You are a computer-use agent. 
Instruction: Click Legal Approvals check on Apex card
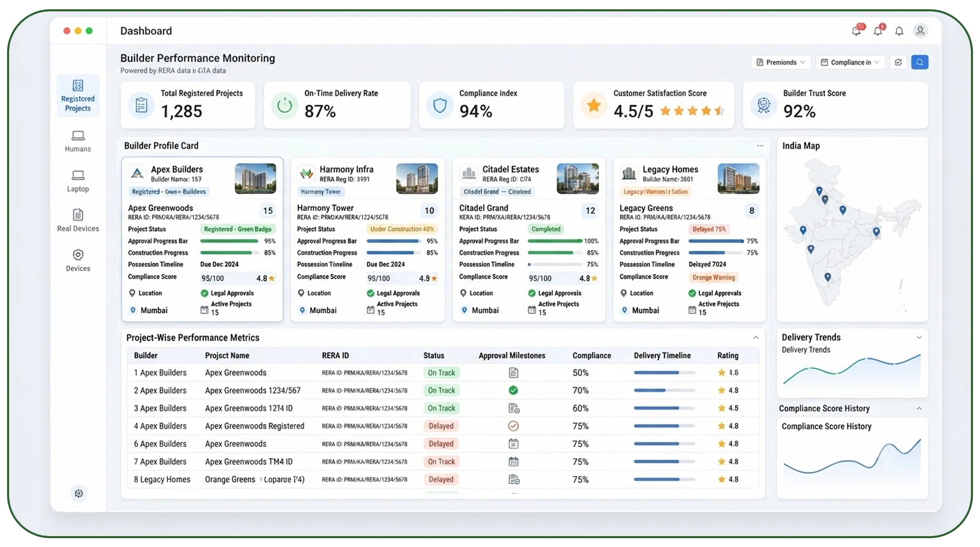(204, 293)
